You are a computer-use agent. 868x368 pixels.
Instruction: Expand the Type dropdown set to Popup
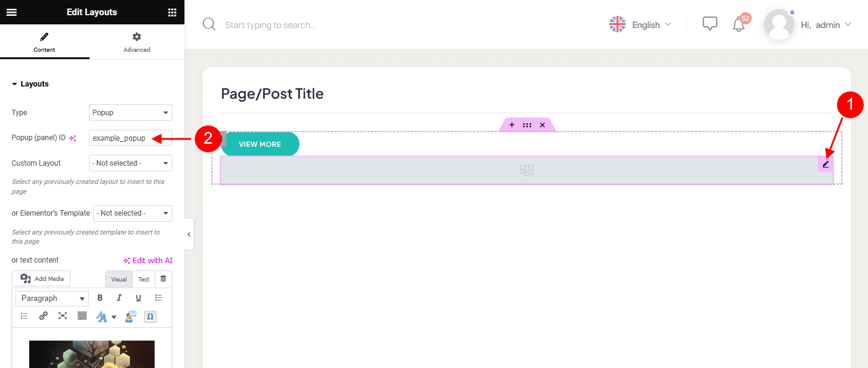[130, 113]
